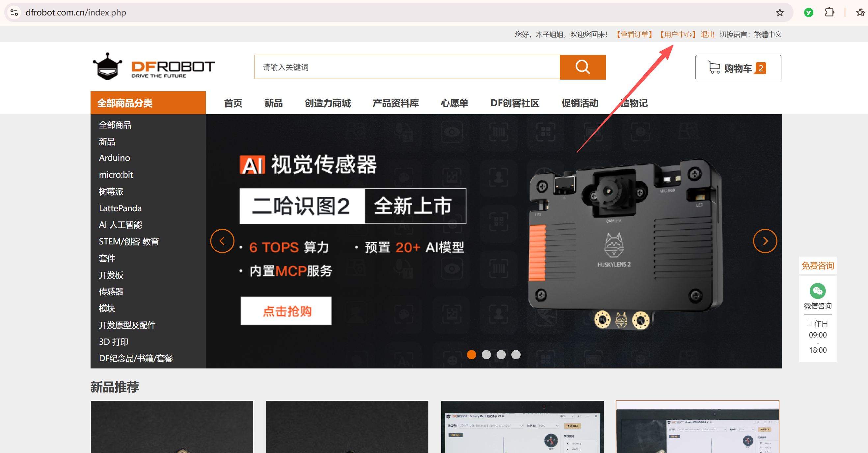Open the browser extensions puzzle icon

pos(829,13)
